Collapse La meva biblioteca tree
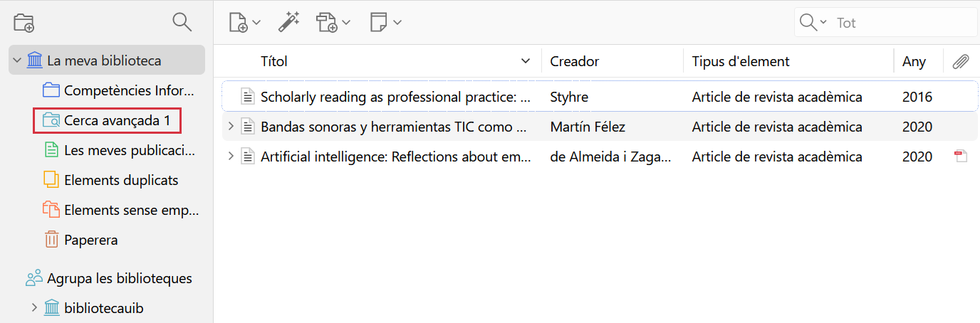 pyautogui.click(x=17, y=60)
